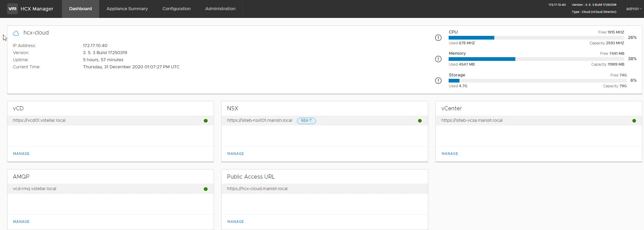The height and width of the screenshot is (230, 644).
Task: Click MANAGE under Public Access URL
Action: (235, 222)
